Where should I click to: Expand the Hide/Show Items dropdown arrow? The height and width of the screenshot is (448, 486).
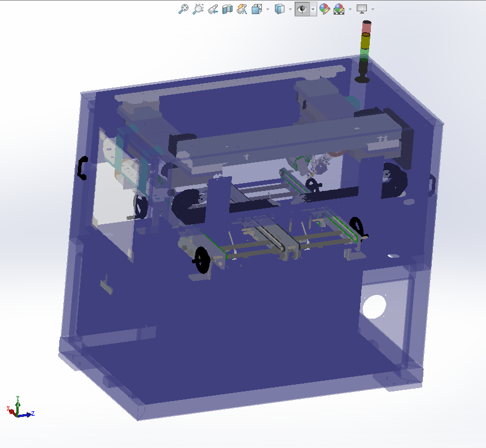(x=313, y=9)
